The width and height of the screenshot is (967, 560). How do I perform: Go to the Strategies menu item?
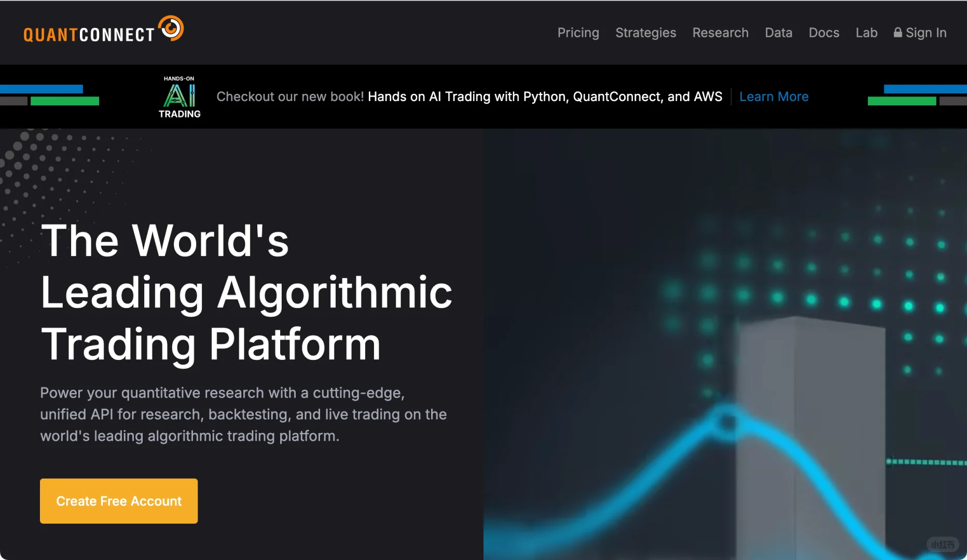pyautogui.click(x=645, y=33)
